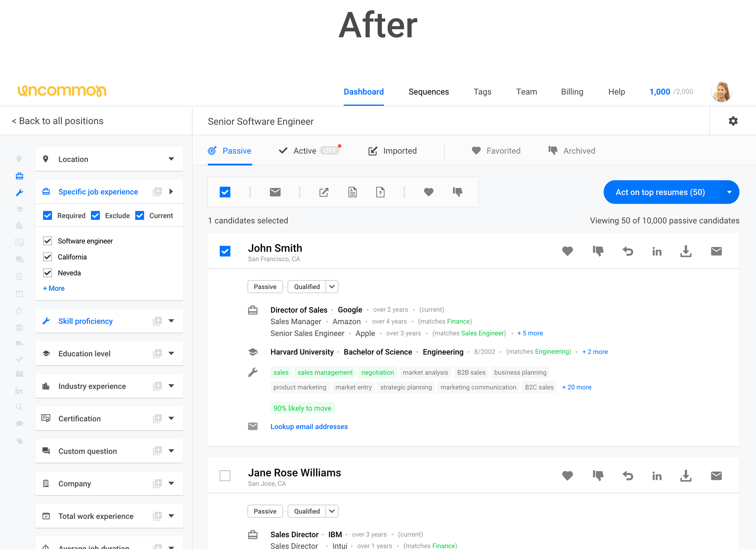Image resolution: width=756 pixels, height=549 pixels.
Task: Add group icon next to Specific job experience
Action: pyautogui.click(x=157, y=191)
